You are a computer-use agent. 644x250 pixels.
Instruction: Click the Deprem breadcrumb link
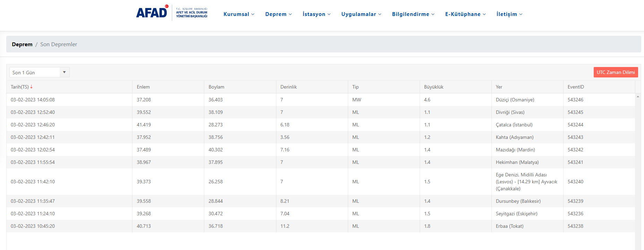click(x=22, y=44)
